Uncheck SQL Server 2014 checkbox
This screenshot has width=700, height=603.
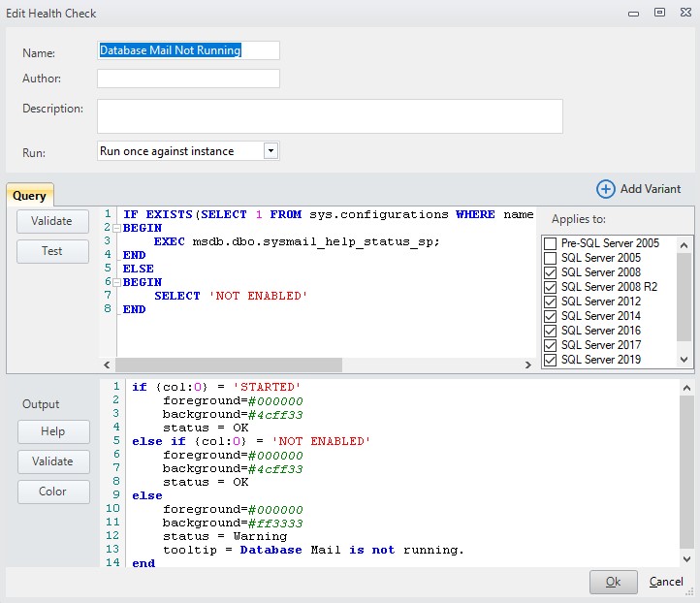click(550, 316)
